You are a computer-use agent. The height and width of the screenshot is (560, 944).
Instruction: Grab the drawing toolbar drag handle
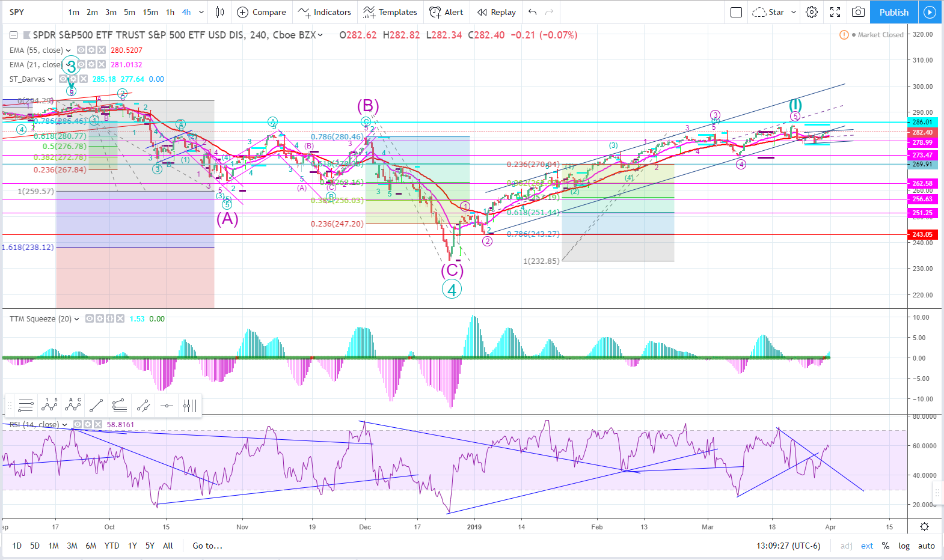9,406
